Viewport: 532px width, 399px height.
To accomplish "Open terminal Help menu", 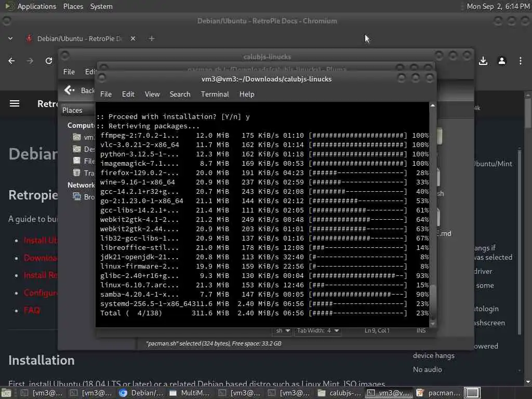I will (x=247, y=95).
